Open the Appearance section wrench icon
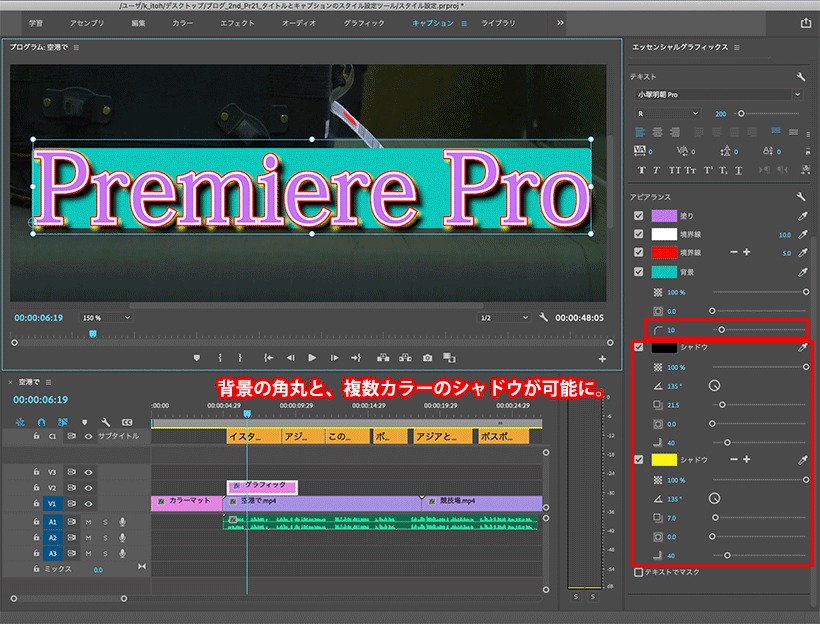 coord(801,197)
